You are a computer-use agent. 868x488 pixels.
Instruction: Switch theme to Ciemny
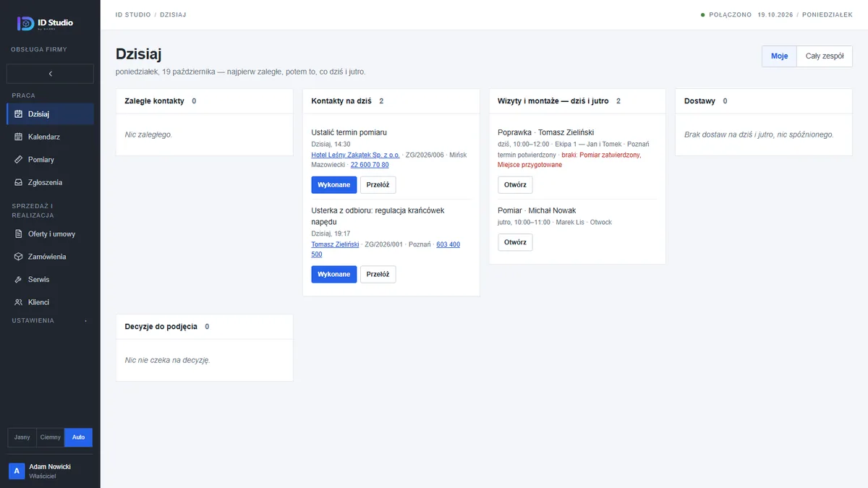pyautogui.click(x=51, y=437)
